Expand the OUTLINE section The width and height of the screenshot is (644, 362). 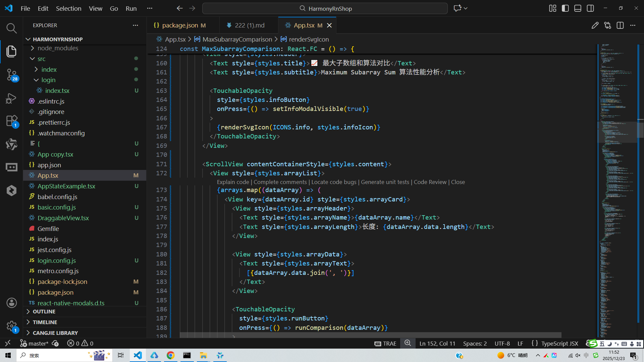[44, 311]
